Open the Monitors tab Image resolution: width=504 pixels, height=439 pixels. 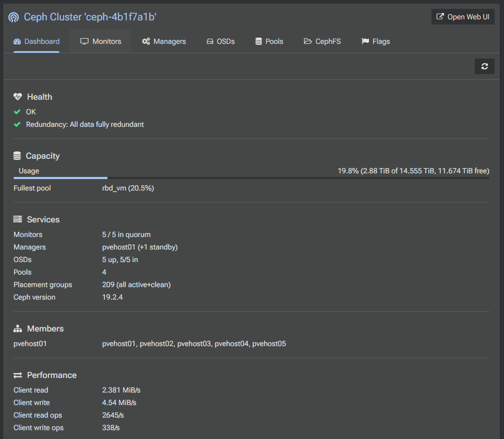[101, 41]
